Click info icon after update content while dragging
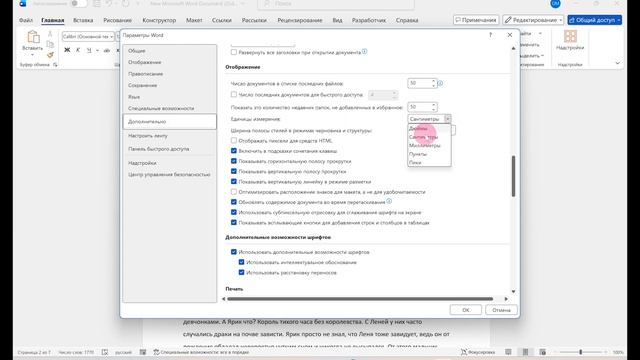The height and width of the screenshot is (360, 640). (389, 202)
